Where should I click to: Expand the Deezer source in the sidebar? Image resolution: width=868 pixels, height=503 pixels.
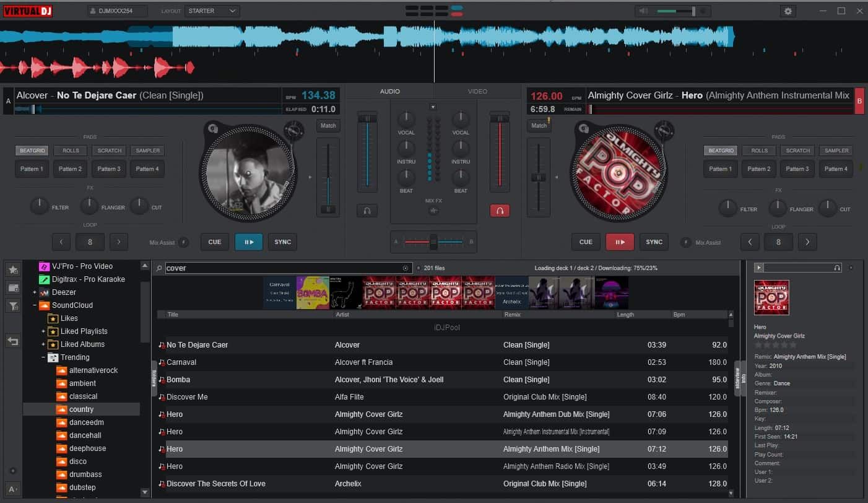coord(35,292)
